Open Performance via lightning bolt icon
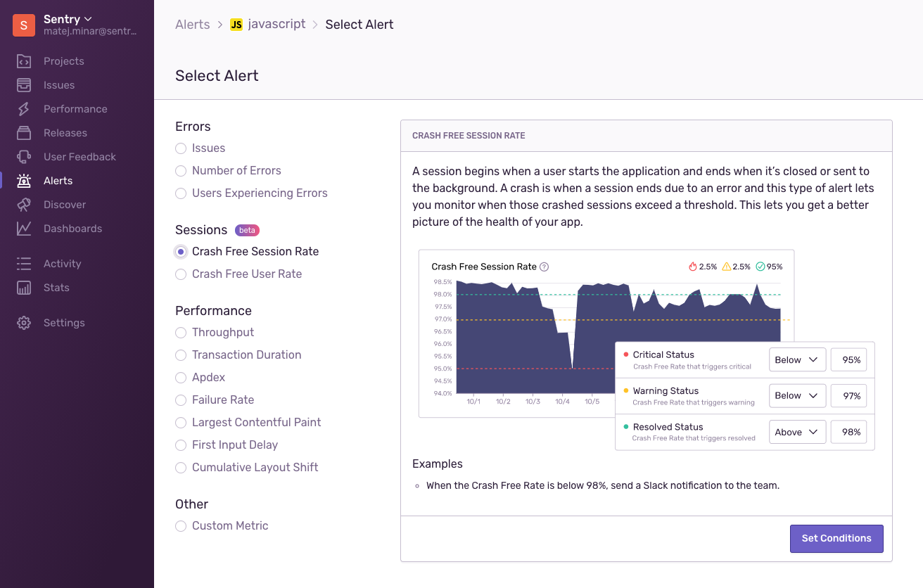923x588 pixels. [24, 109]
